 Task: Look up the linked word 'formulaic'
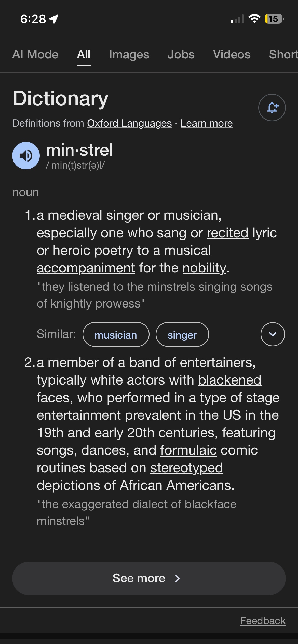click(x=188, y=450)
